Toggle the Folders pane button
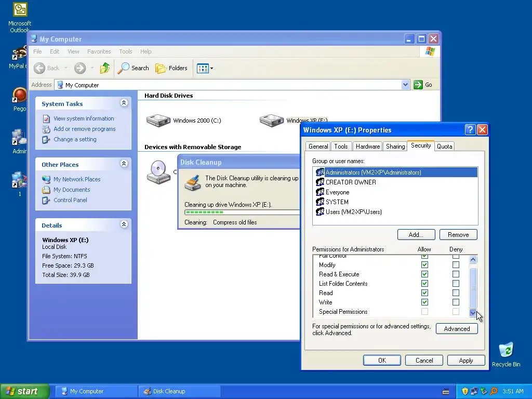The image size is (532, 399). [x=171, y=68]
